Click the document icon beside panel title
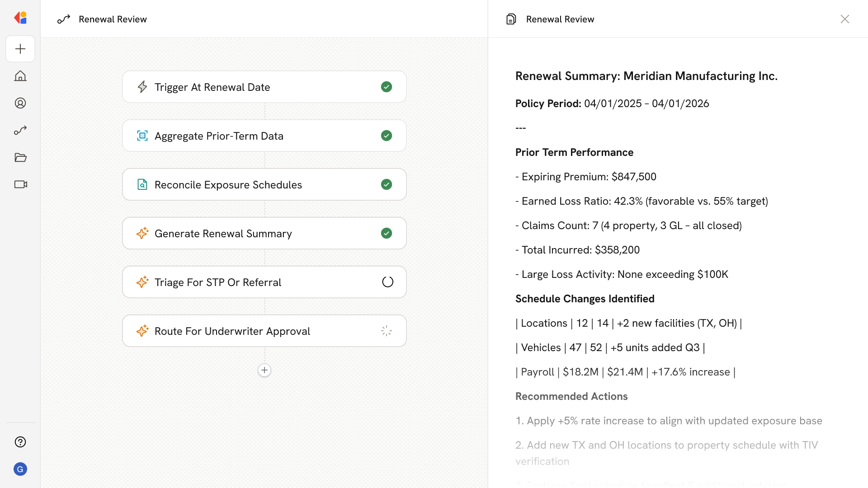Image resolution: width=868 pixels, height=488 pixels. coord(511,19)
